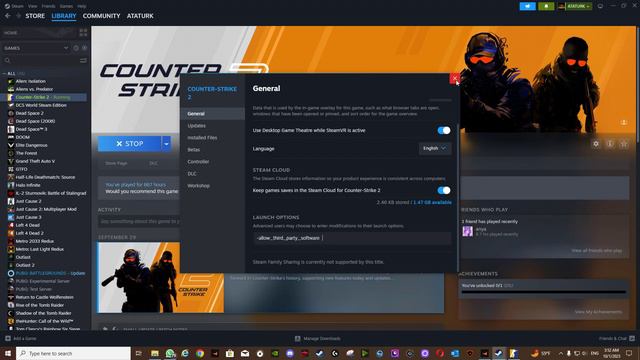640x360 pixels.
Task: Open the ATATURK profile tab
Action: (140, 16)
